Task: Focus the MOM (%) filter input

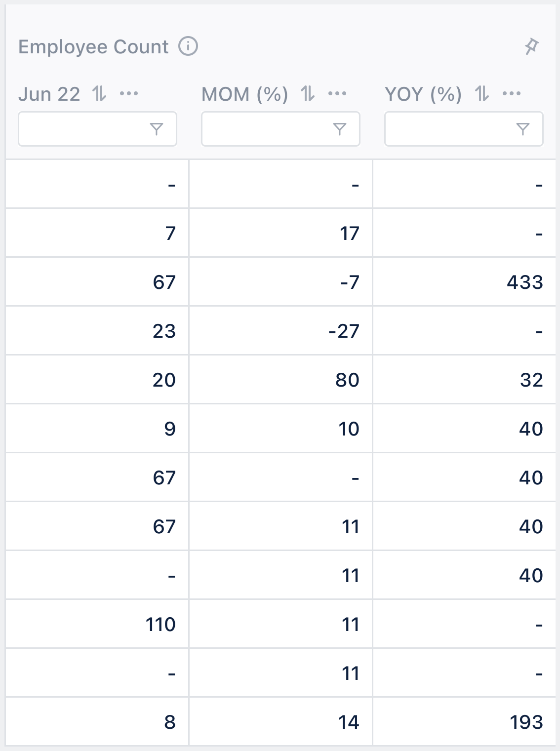Action: 280,129
